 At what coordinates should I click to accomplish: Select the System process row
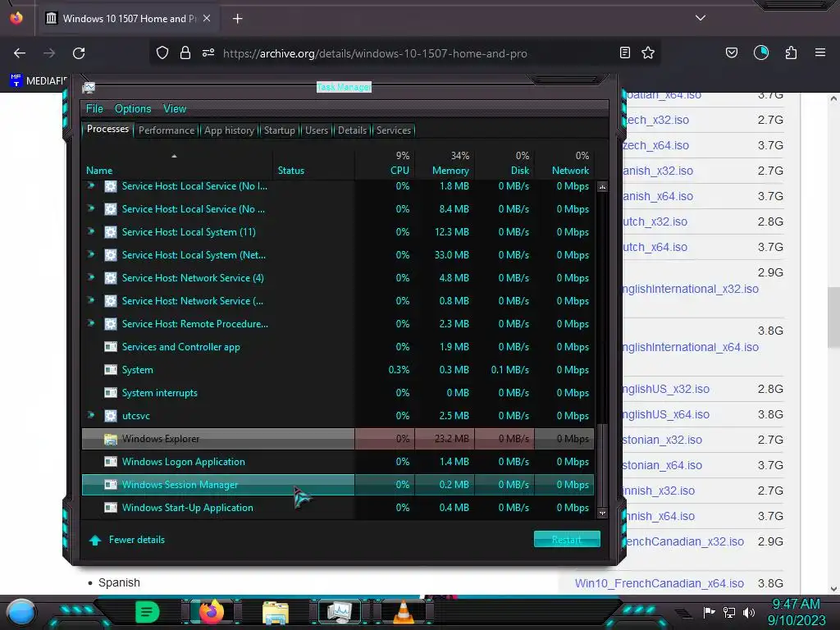[x=337, y=370]
